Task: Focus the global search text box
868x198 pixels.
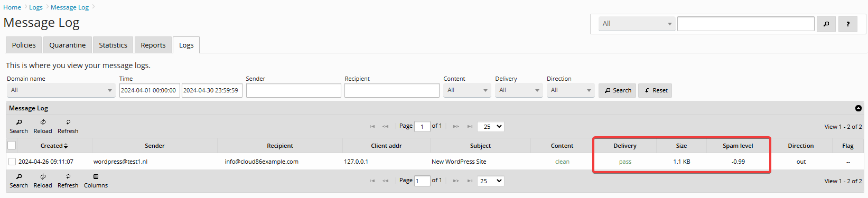Action: [x=746, y=24]
